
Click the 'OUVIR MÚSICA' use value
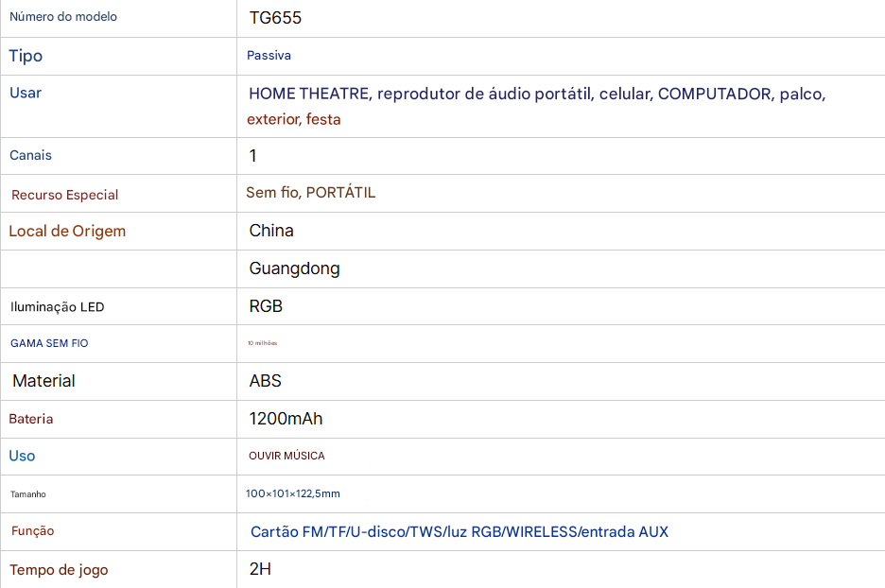coord(286,456)
